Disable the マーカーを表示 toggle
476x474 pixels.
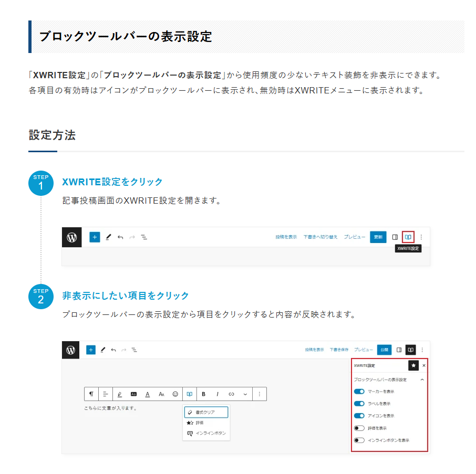coord(359,392)
